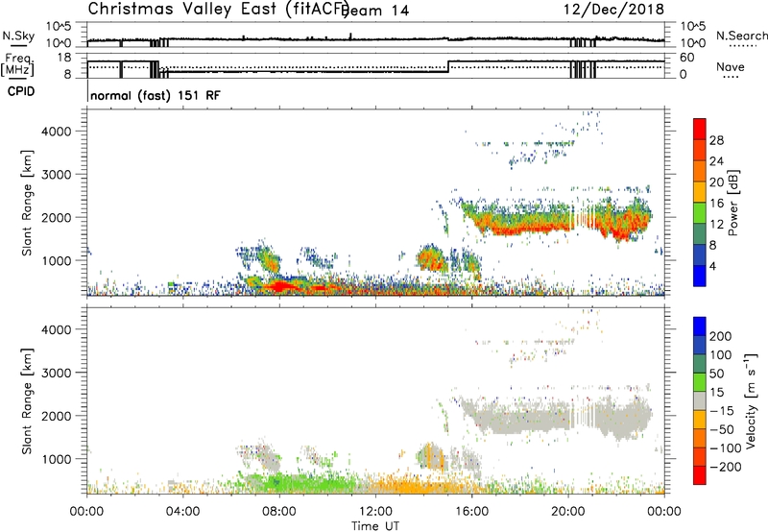The height and width of the screenshot is (532, 768).
Task: Click the gray segment of the velocity color bar
Action: pyautogui.click(x=700, y=401)
